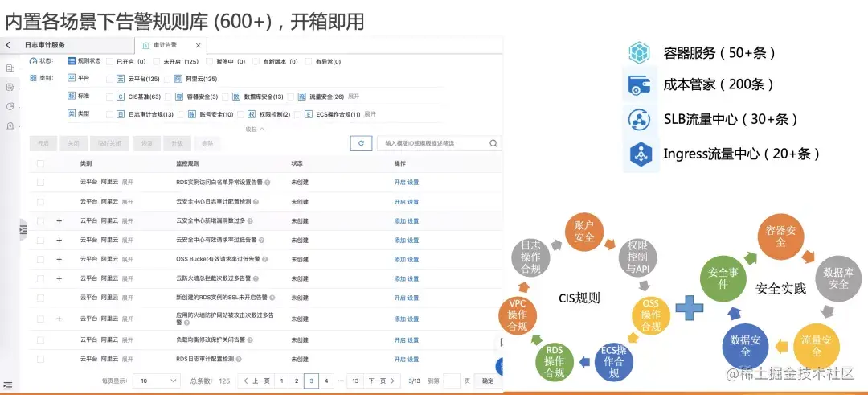This screenshot has height=395, width=868.
Task: Click the collapse menu icon at the bottom-left corner
Action: pos(8,385)
